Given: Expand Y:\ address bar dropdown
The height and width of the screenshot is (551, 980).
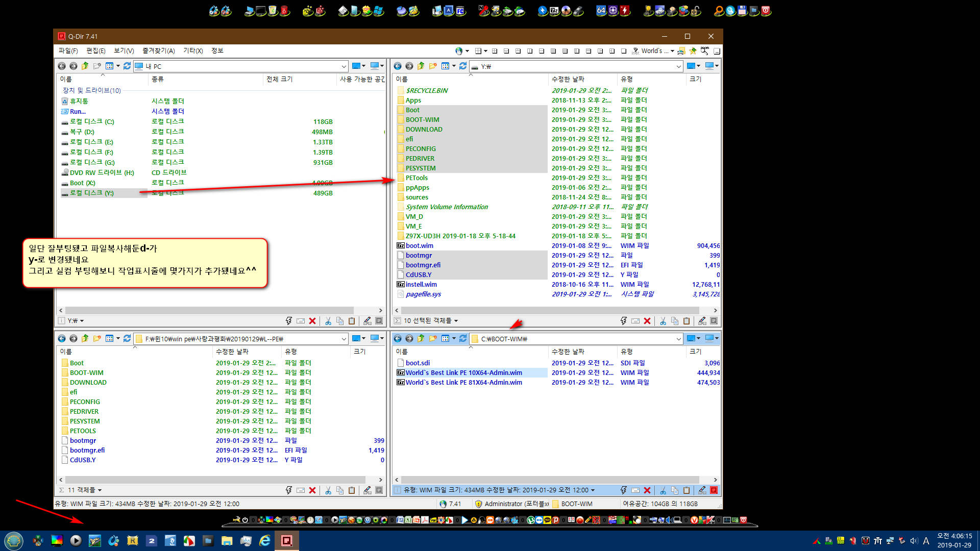Looking at the screenshot, I should (678, 66).
